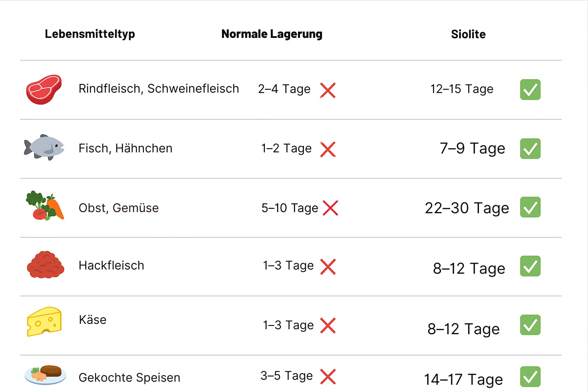Click green checkmark beside 12–15 Tage
Image resolution: width=588 pixels, height=392 pixels.
pos(530,90)
